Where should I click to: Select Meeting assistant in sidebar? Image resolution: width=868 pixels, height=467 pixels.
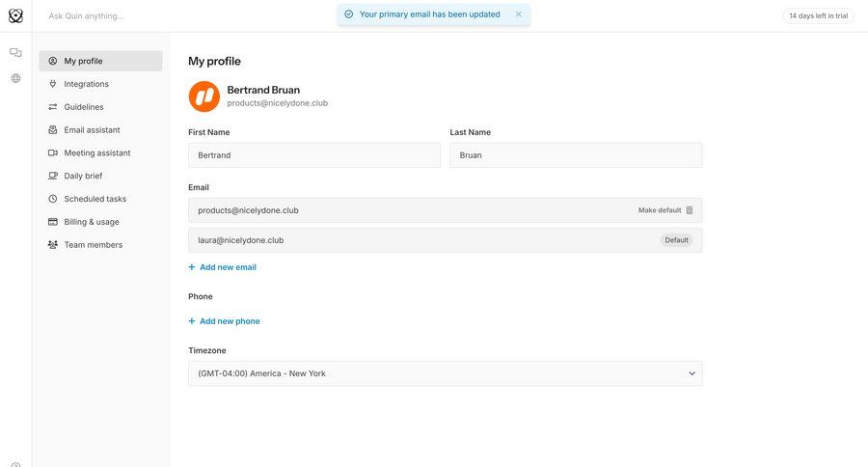(96, 153)
